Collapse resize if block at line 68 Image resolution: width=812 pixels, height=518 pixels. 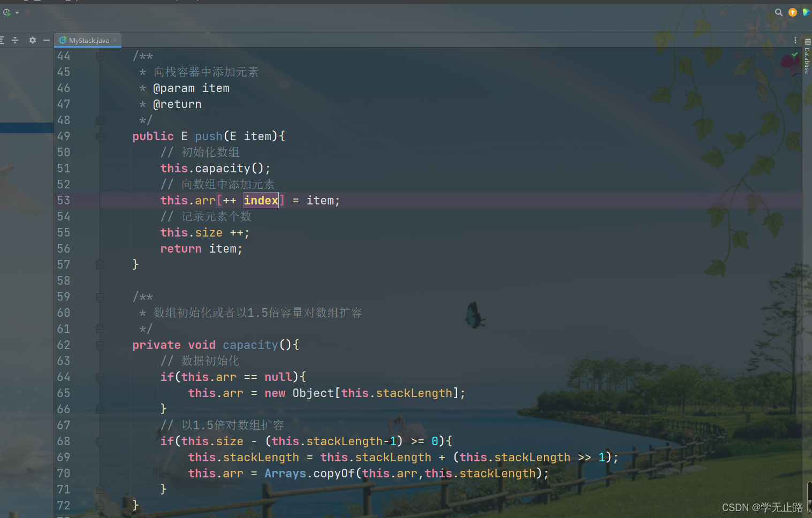pos(100,441)
